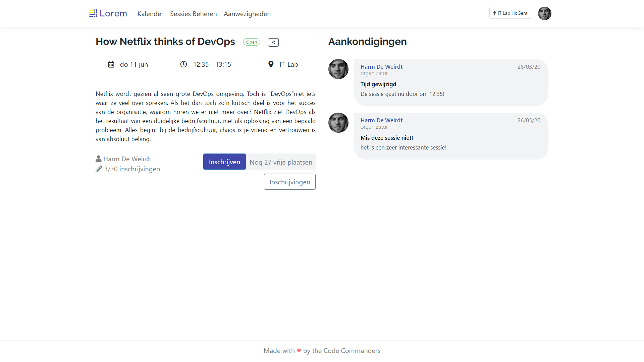Click the location pin icon near IT-Lab
644x362 pixels.
point(271,64)
